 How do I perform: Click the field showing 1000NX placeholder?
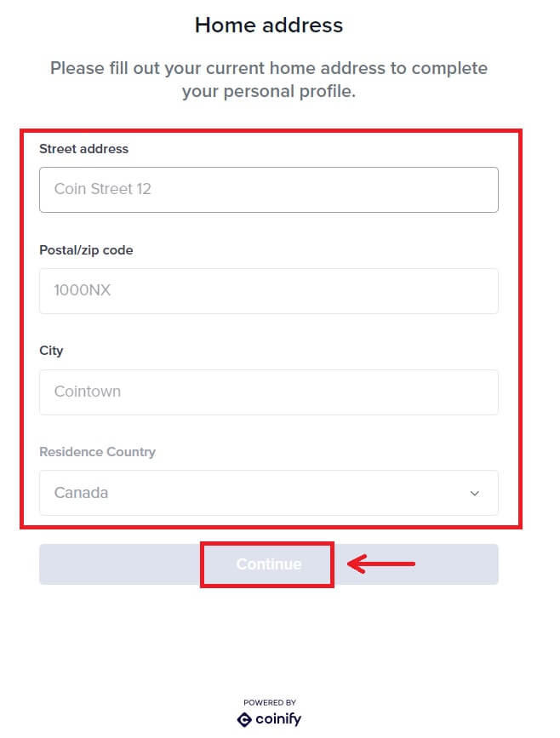click(269, 290)
